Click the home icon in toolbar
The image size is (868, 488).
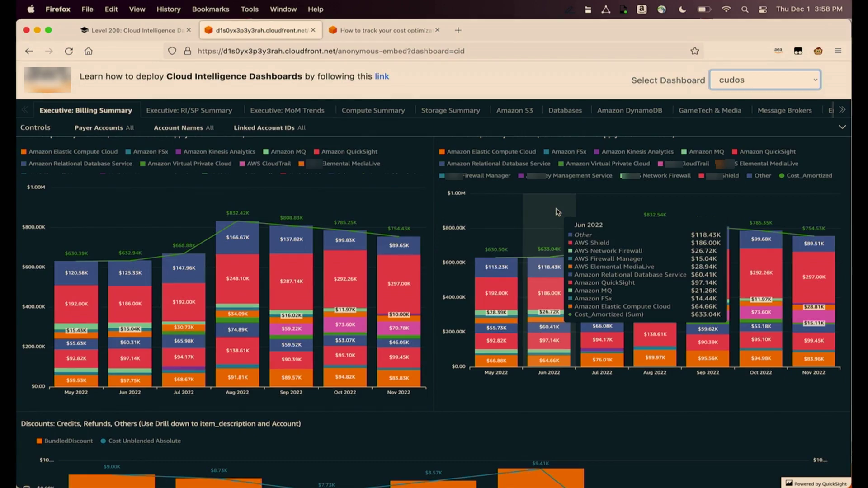[89, 51]
